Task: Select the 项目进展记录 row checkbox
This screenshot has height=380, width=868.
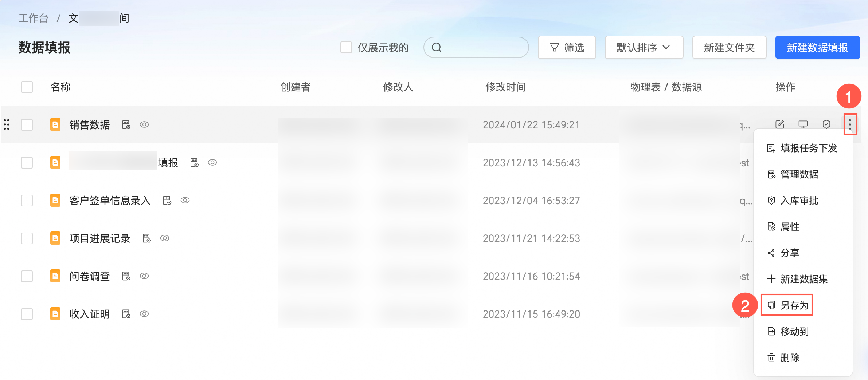Action: pos(27,238)
